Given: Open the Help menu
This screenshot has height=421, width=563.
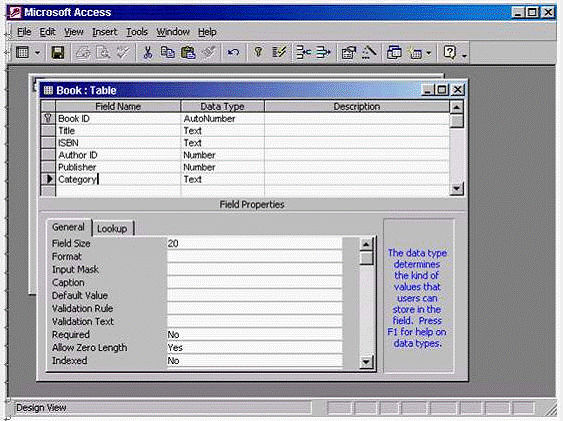Looking at the screenshot, I should click(x=207, y=32).
